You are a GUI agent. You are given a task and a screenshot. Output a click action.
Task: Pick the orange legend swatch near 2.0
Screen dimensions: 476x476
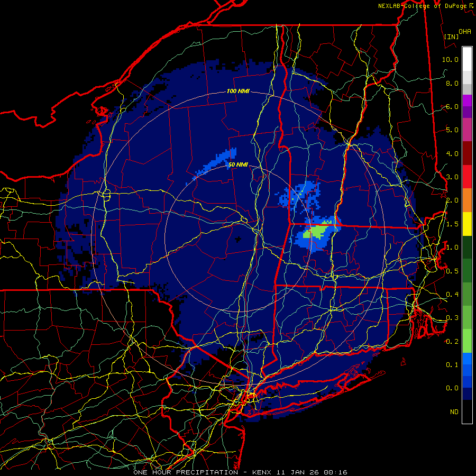(467, 200)
